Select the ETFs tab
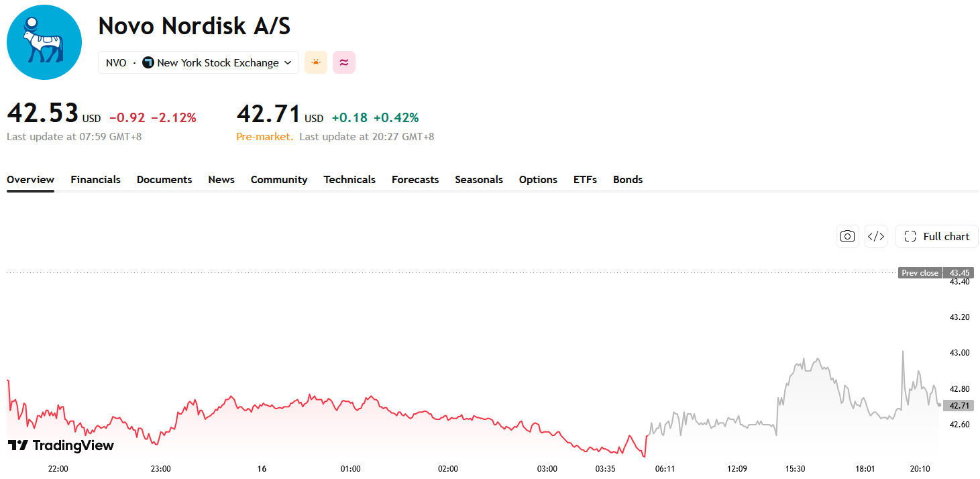This screenshot has width=980, height=479. point(585,179)
